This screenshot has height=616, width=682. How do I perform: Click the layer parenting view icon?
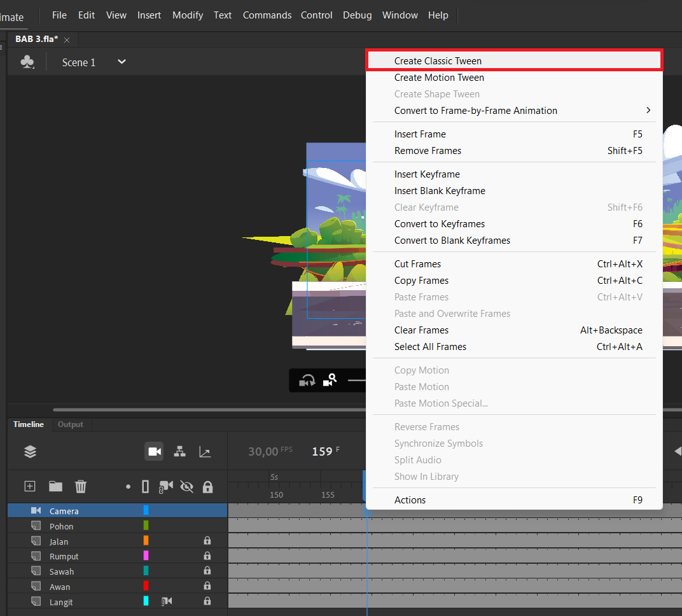[x=179, y=452]
